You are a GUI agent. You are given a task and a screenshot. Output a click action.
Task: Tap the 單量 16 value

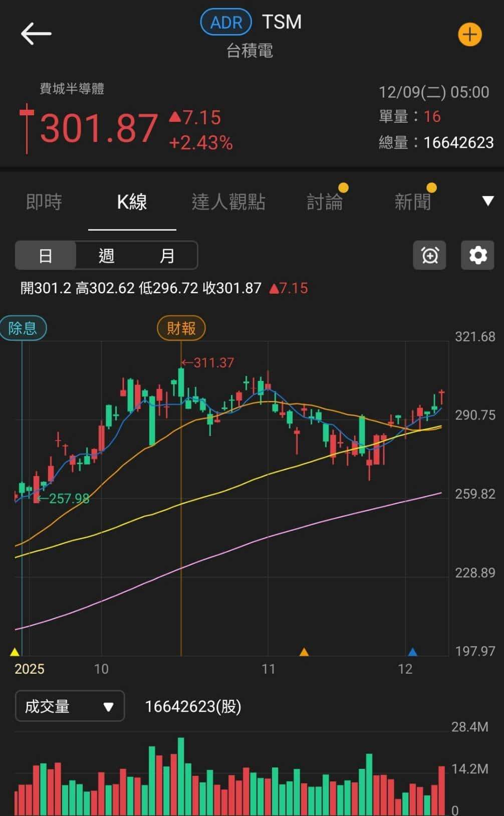coord(409,117)
